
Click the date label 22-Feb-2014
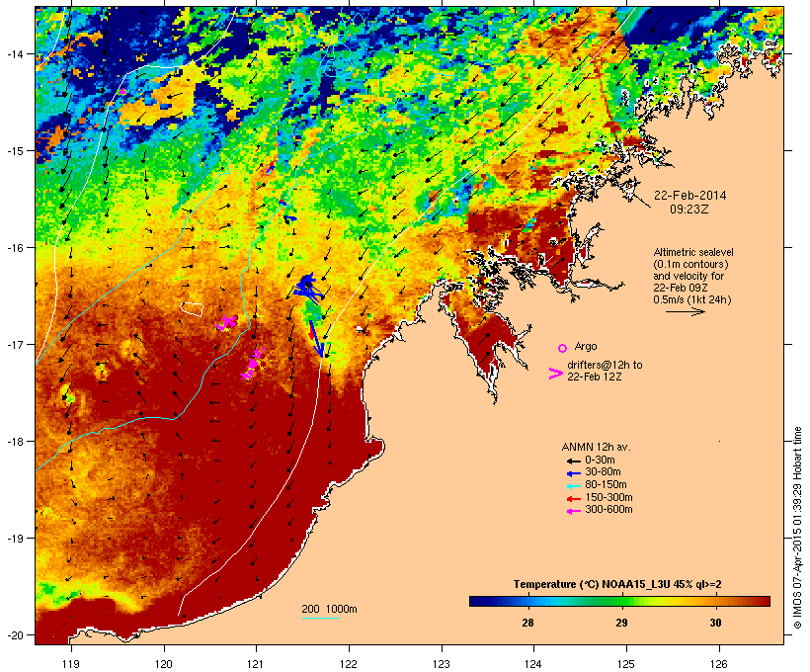[x=689, y=196]
